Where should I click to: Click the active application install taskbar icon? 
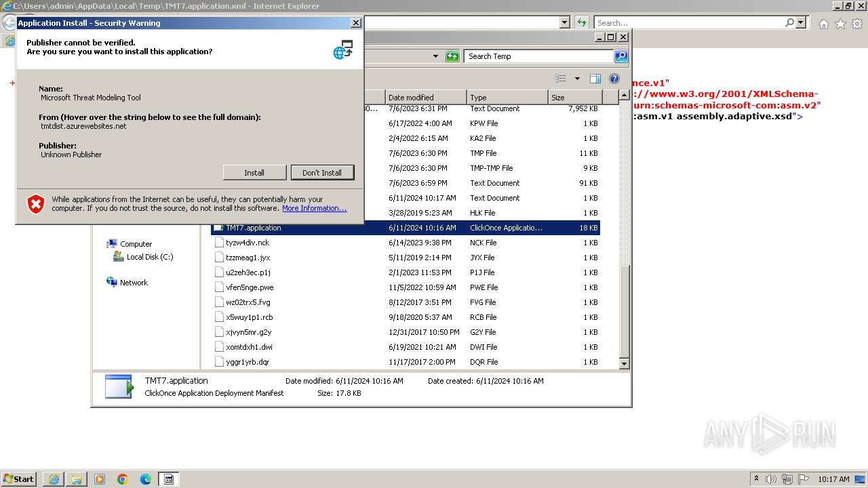pos(169,479)
